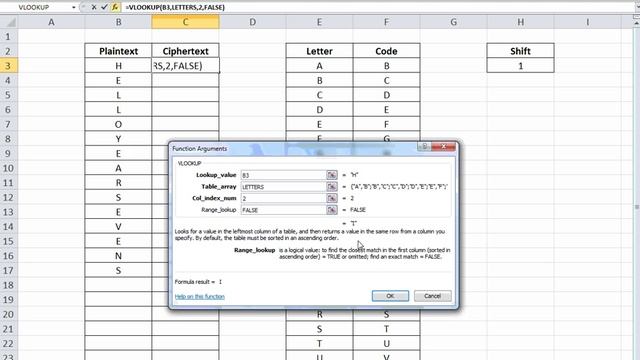Cancel the formula entry with the X icon
The height and width of the screenshot is (360, 640).
coord(94,7)
